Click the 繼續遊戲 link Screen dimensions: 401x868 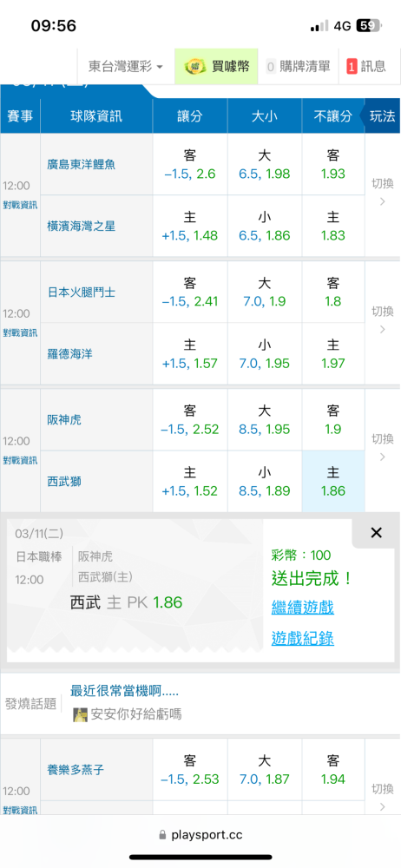302,608
